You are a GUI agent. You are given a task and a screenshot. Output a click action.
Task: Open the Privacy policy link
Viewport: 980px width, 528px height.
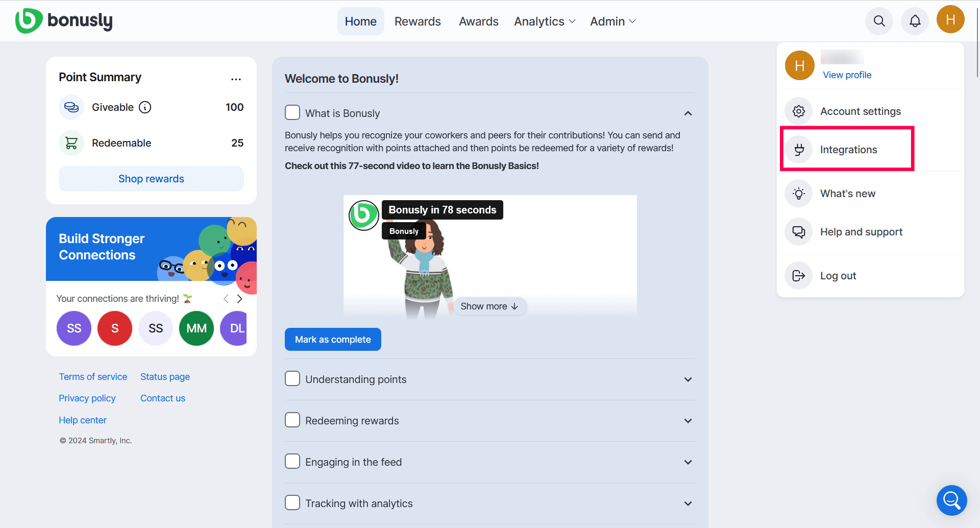coord(87,398)
